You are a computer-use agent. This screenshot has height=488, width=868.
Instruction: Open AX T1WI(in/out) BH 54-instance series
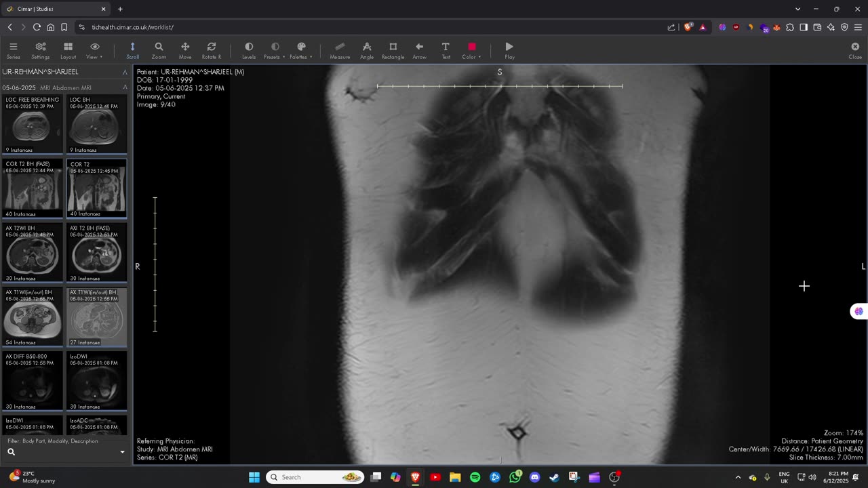(33, 317)
